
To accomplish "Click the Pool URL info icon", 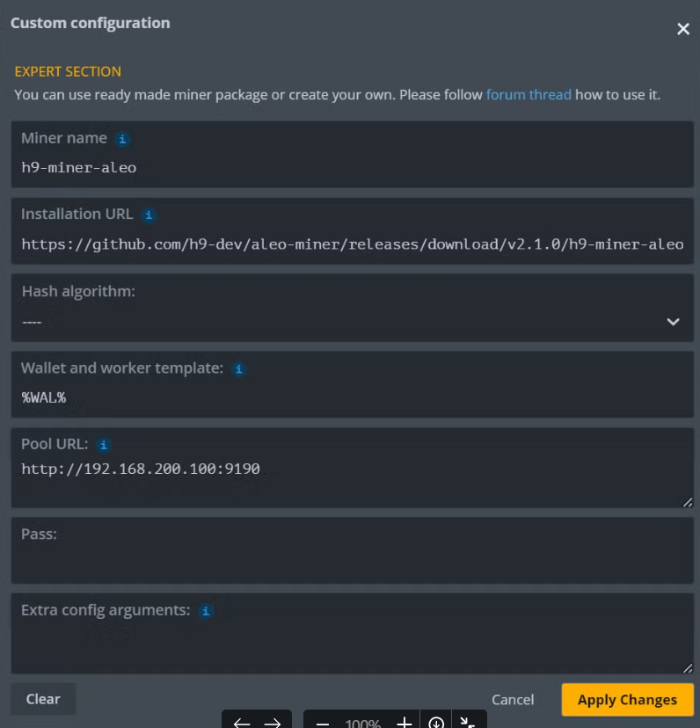I will (104, 445).
